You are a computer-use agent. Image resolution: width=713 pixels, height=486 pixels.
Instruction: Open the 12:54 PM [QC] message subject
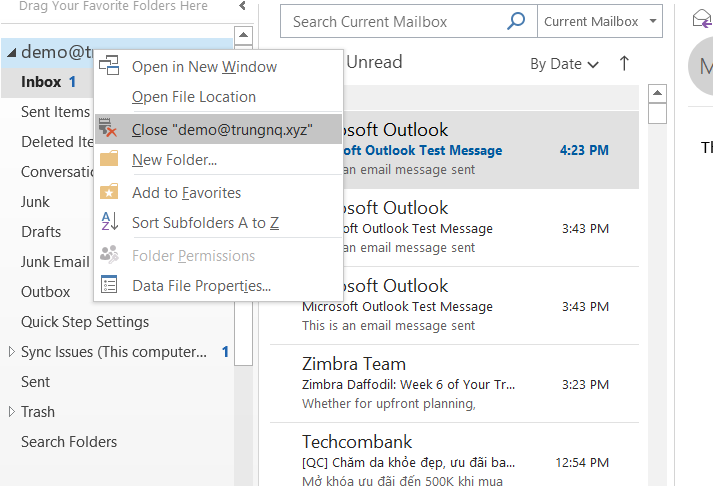pos(408,462)
